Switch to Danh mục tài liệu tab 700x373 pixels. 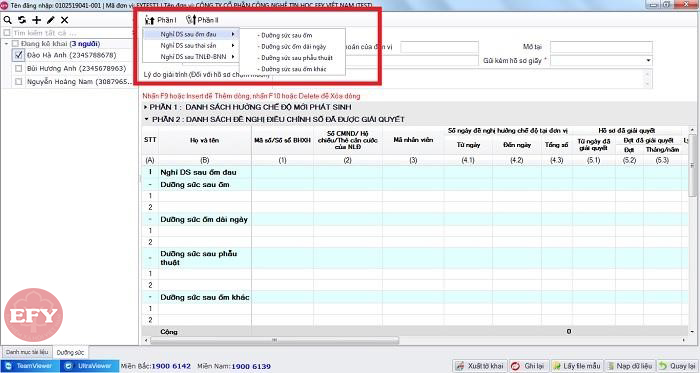coord(27,352)
